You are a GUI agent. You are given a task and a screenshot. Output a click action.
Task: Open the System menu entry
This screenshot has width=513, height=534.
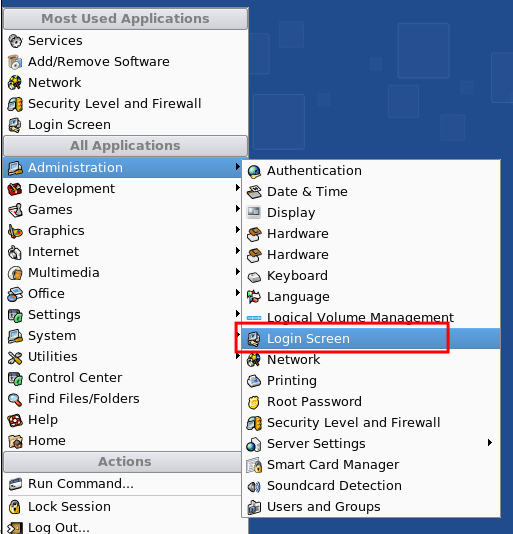123,336
